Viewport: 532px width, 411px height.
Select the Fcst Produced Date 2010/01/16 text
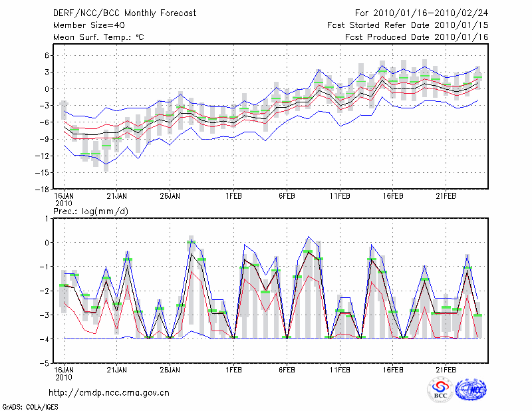[417, 37]
